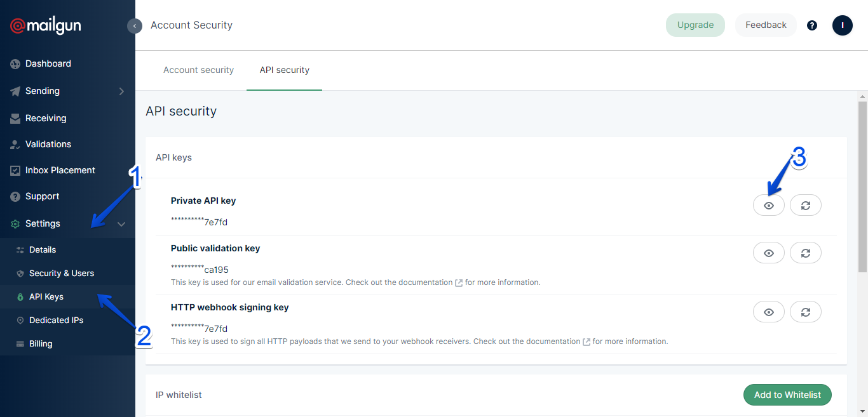This screenshot has width=868, height=417.
Task: Click the Mailgun logo
Action: (46, 26)
